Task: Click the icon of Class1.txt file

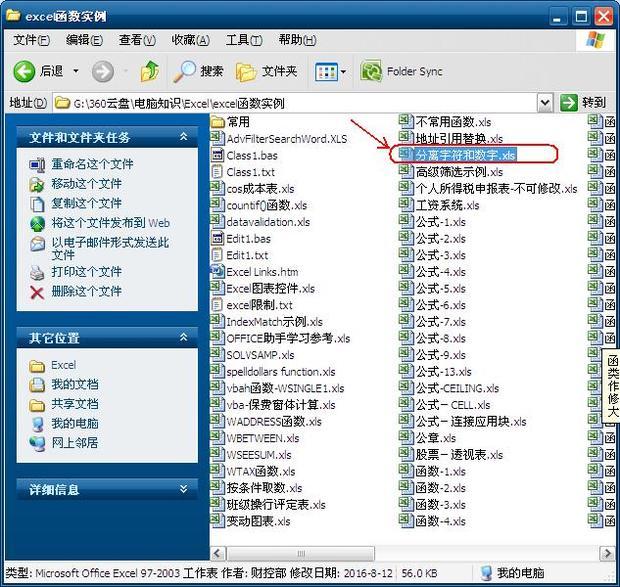Action: [x=217, y=172]
